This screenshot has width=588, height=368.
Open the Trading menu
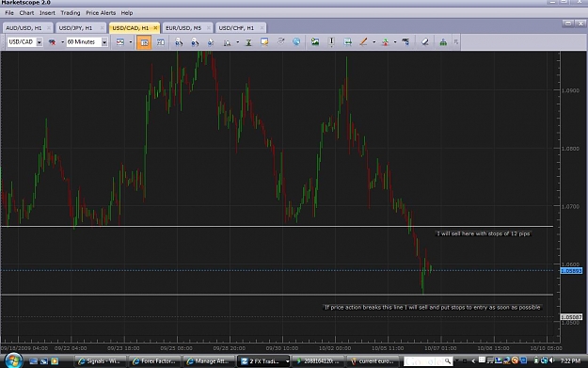[x=71, y=13]
